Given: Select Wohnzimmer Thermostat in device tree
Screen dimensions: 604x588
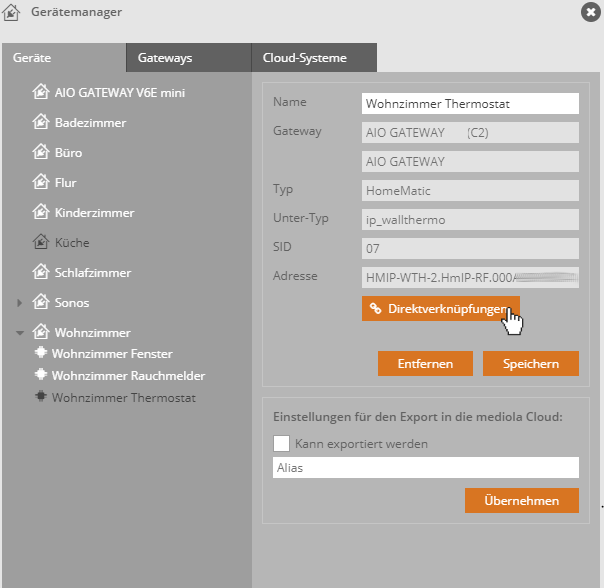Looking at the screenshot, I should click(x=123, y=398).
